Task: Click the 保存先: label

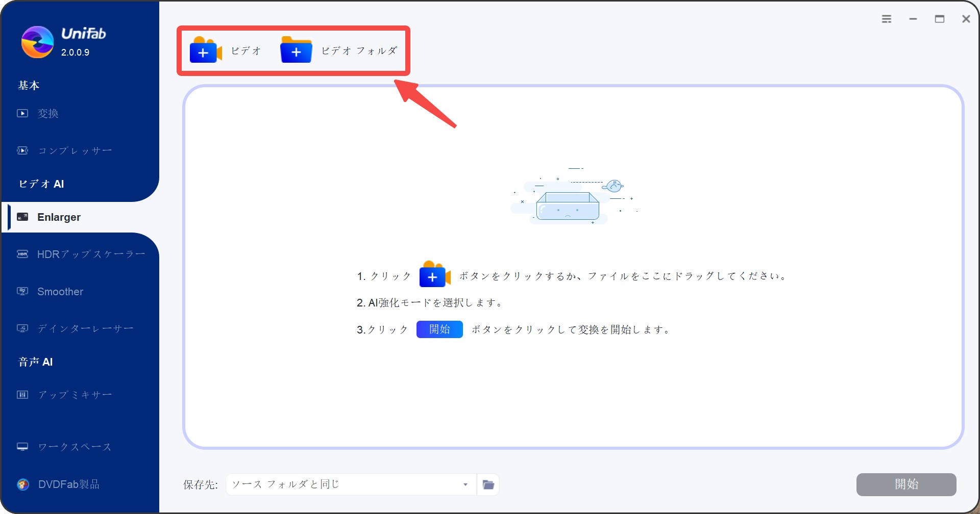Action: tap(201, 484)
